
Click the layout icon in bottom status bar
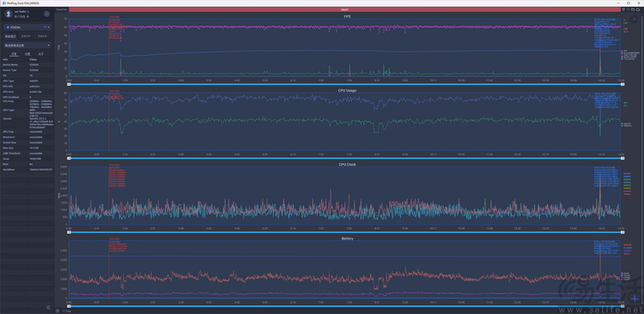[58, 311]
